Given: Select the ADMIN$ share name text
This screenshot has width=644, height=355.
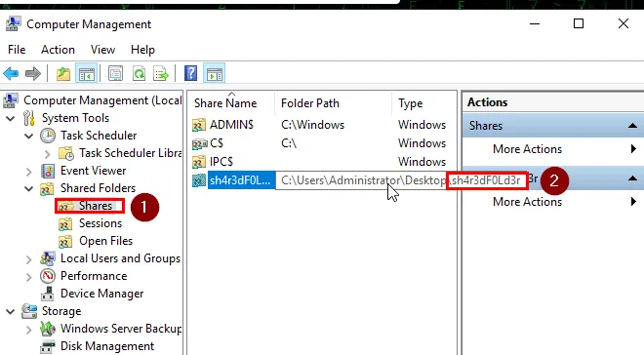Looking at the screenshot, I should 231,125.
